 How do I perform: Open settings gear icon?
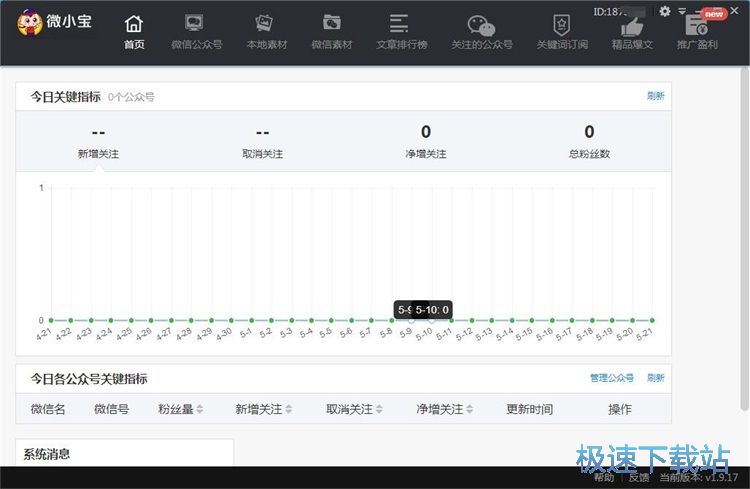point(664,11)
